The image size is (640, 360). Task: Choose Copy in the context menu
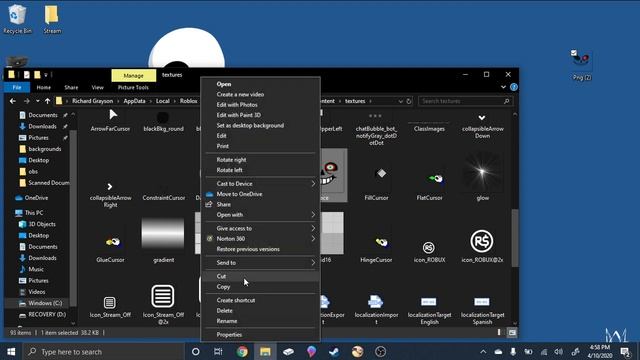click(223, 287)
